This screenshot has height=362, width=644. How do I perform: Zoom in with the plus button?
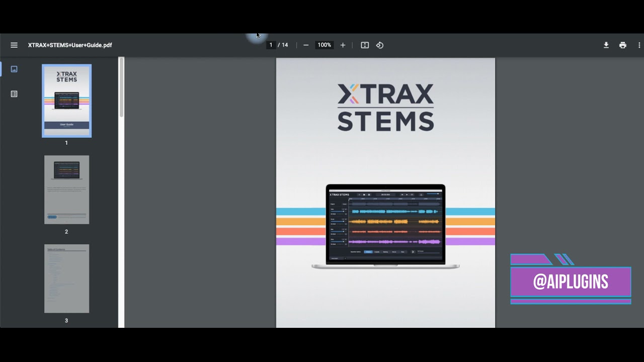pos(343,45)
